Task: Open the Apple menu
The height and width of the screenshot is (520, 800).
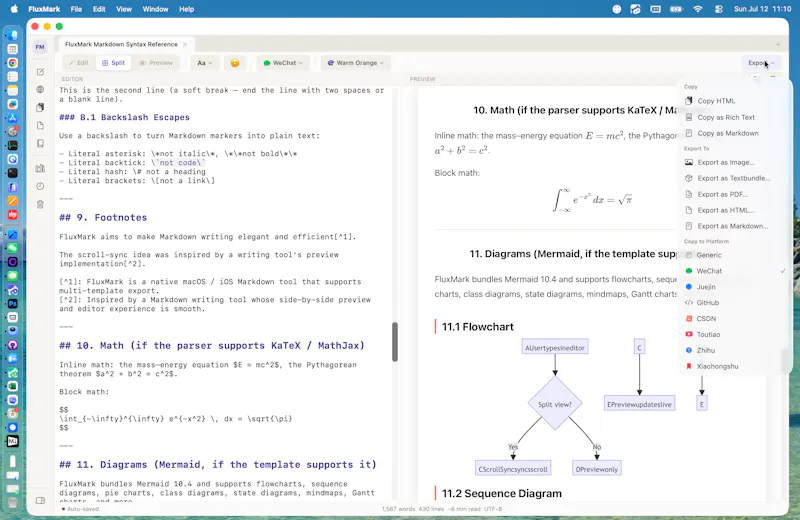Action: (14, 9)
